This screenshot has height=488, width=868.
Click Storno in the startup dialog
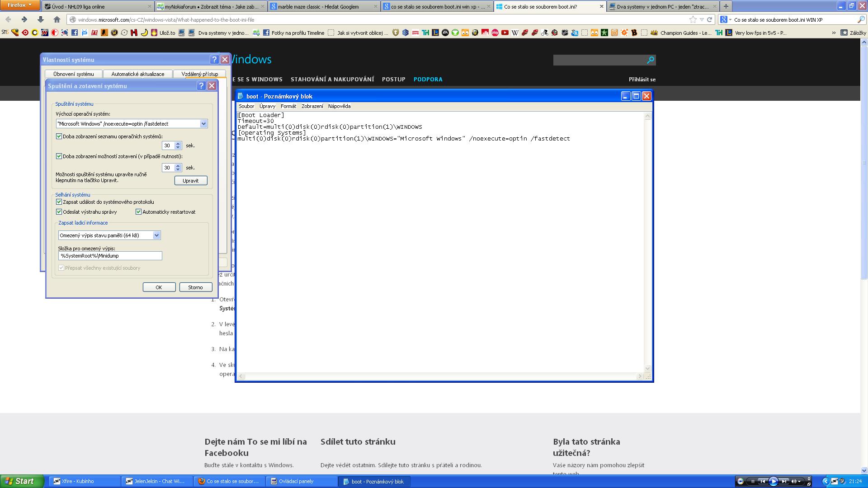click(195, 287)
